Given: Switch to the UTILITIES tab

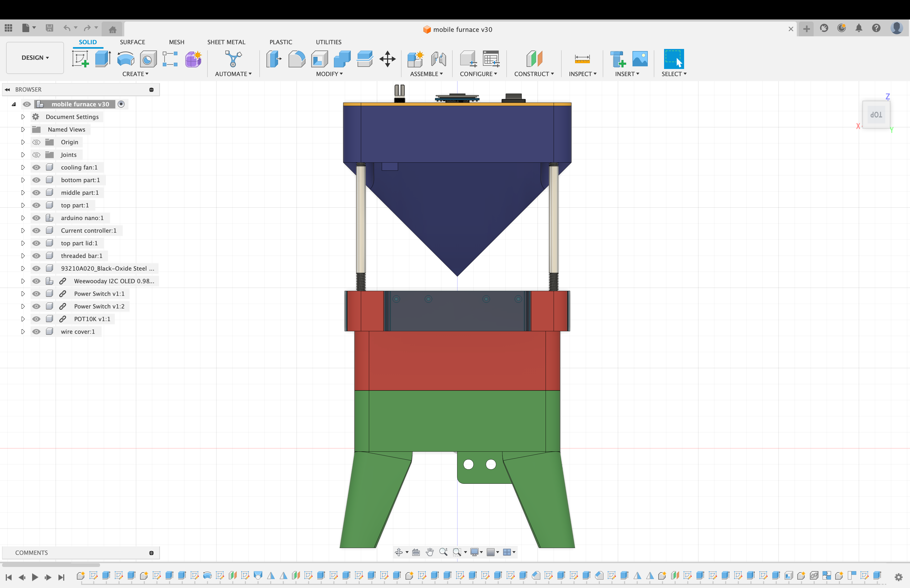Looking at the screenshot, I should click(328, 42).
